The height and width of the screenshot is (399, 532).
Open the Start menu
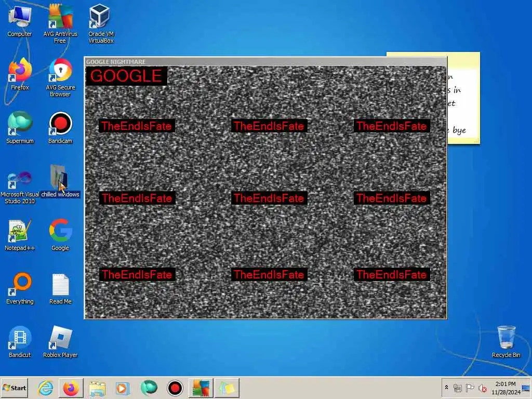pyautogui.click(x=14, y=388)
